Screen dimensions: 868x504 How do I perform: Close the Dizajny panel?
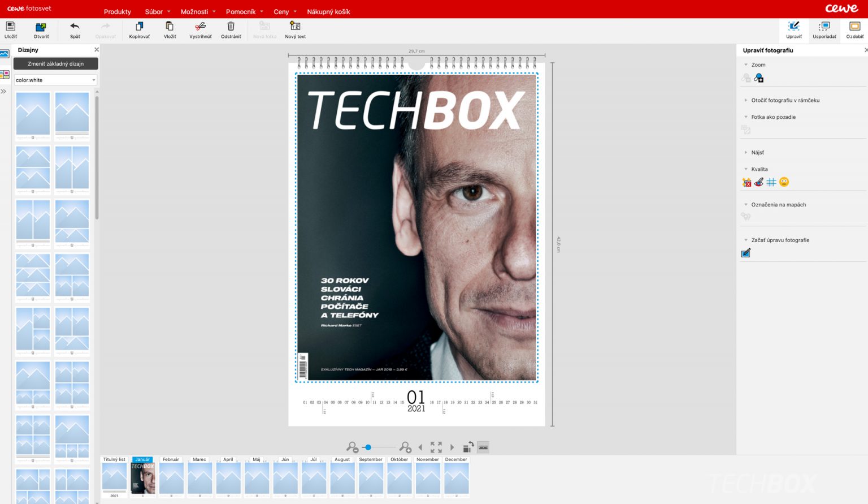96,50
